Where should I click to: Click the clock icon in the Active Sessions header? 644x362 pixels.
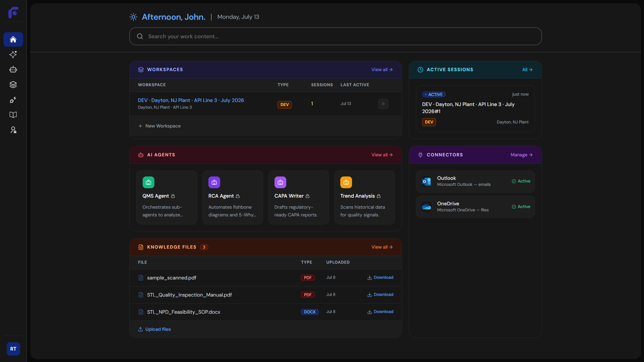420,70
